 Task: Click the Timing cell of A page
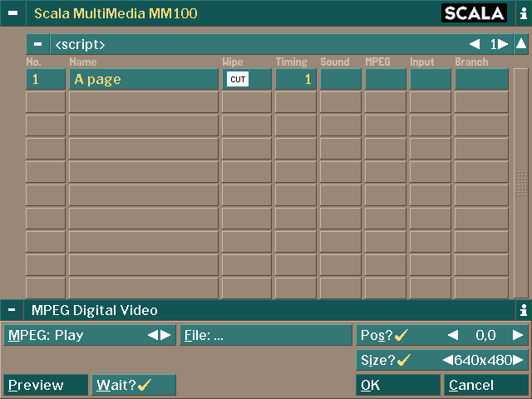[295, 80]
